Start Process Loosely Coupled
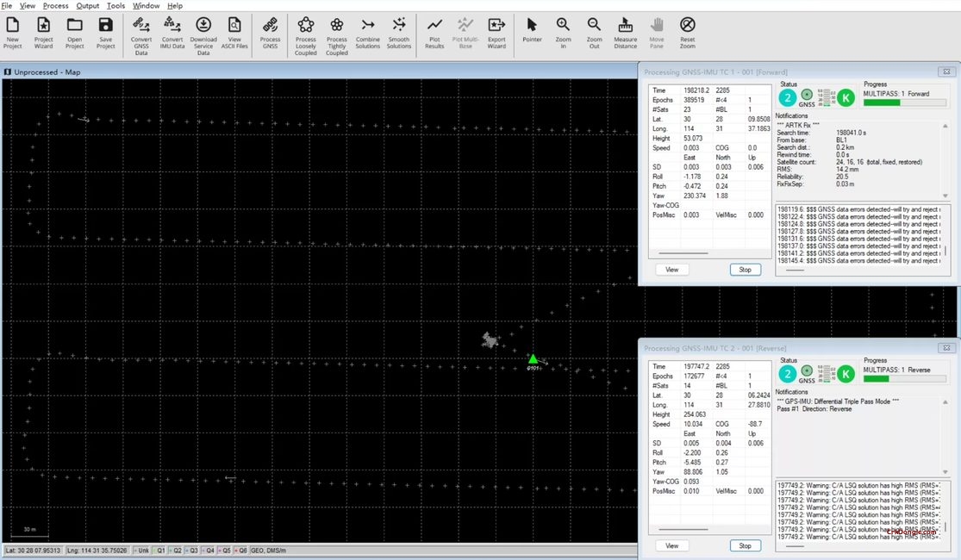 point(305,36)
